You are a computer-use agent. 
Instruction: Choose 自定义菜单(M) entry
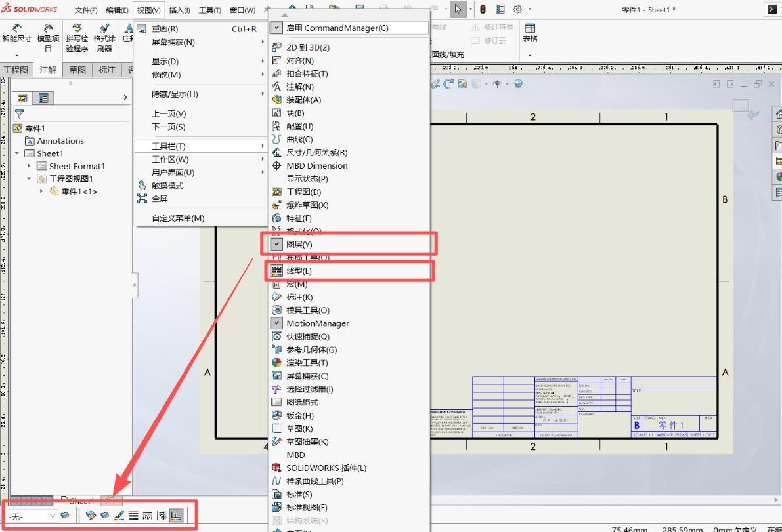(x=200, y=218)
